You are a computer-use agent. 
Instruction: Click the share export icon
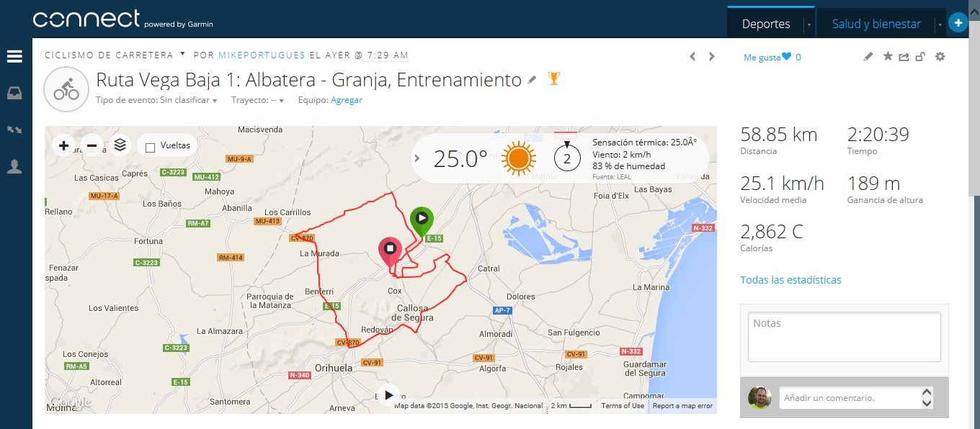(x=904, y=56)
